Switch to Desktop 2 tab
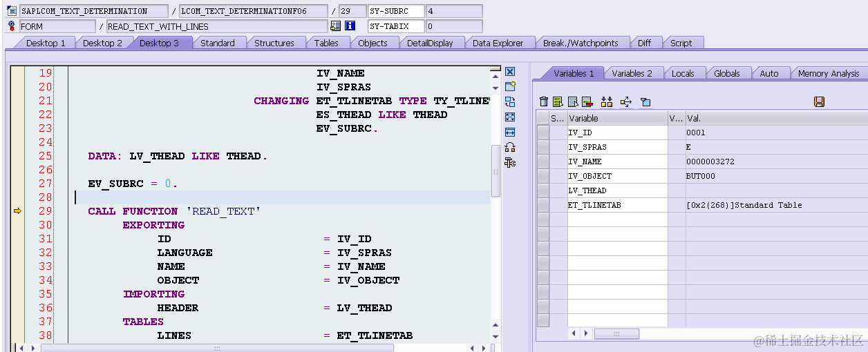The image size is (868, 352). [x=102, y=43]
